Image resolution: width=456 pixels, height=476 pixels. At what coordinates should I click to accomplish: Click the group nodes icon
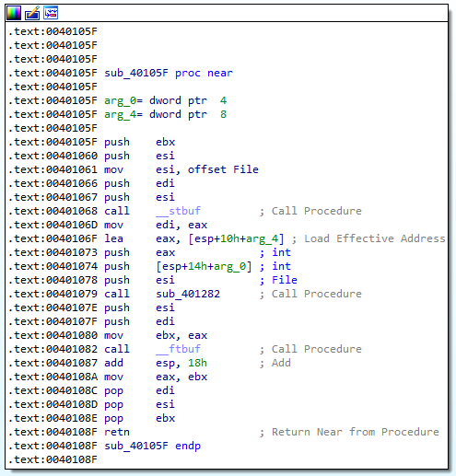51,13
